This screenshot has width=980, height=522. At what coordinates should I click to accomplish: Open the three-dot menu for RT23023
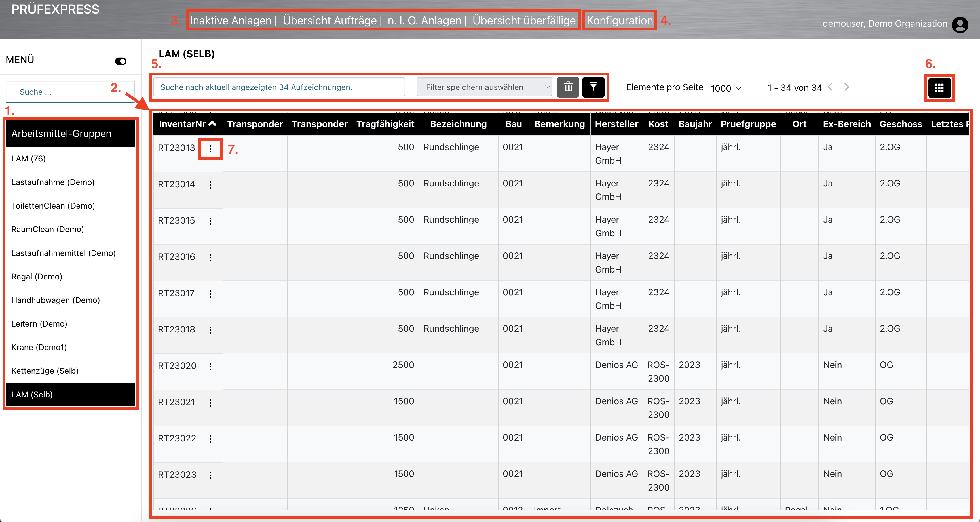[x=210, y=475]
